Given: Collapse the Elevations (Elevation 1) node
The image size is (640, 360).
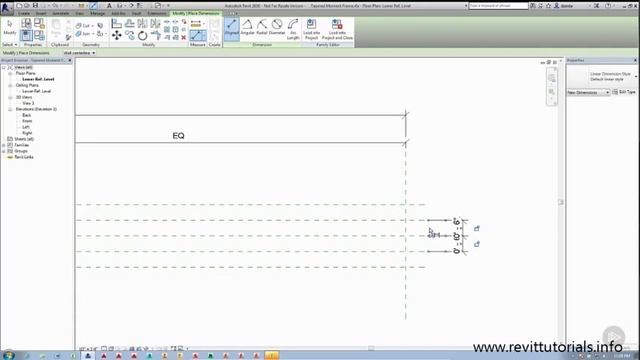Looking at the screenshot, I should (10, 109).
